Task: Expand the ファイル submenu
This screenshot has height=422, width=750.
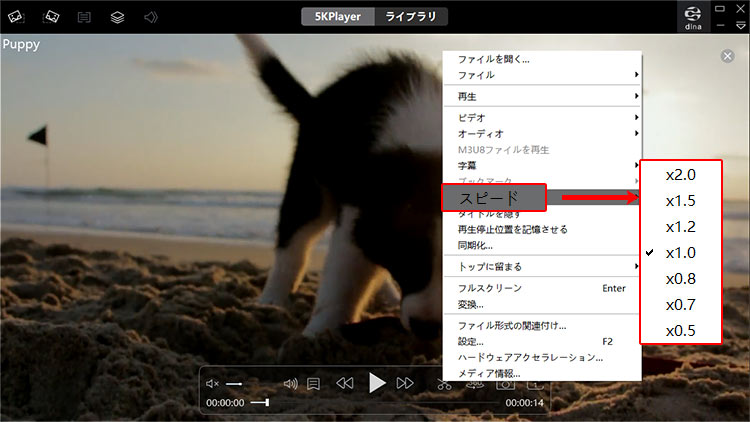Action: (x=542, y=75)
